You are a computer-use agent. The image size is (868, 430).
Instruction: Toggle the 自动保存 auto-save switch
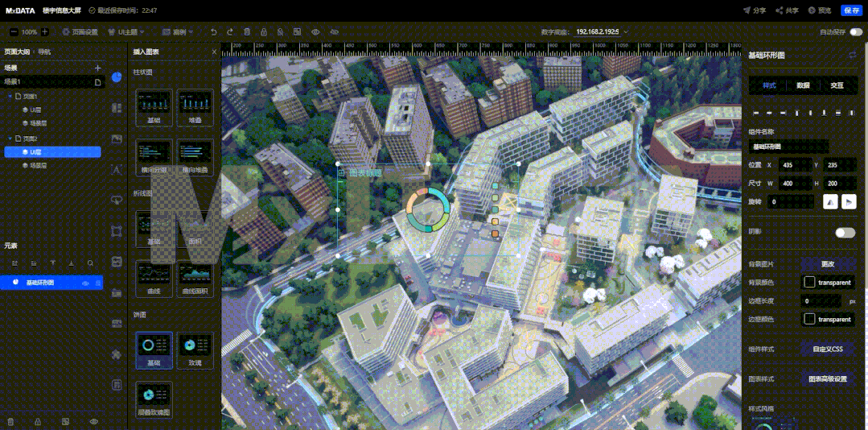(855, 32)
